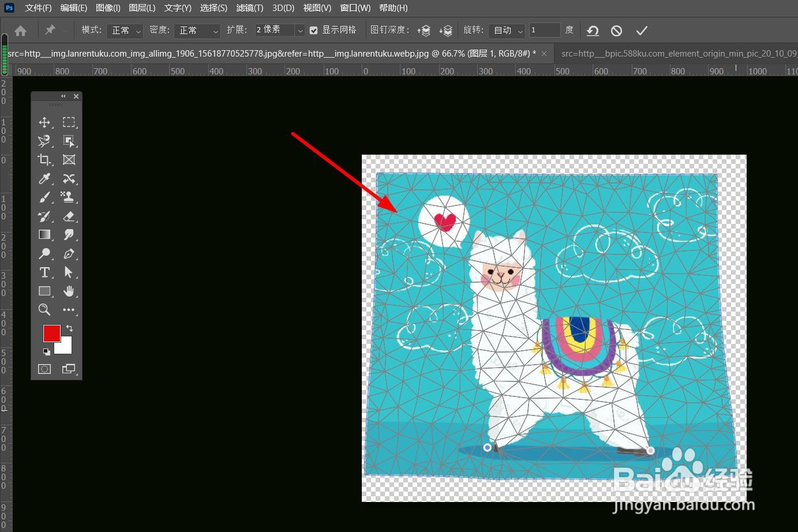Open the 旋转 自动 dropdown
Image resolution: width=798 pixels, height=532 pixels.
507,31
